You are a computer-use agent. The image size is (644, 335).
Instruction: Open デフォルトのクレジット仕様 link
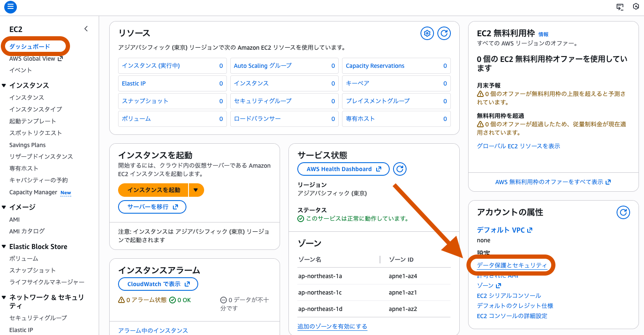tap(515, 306)
